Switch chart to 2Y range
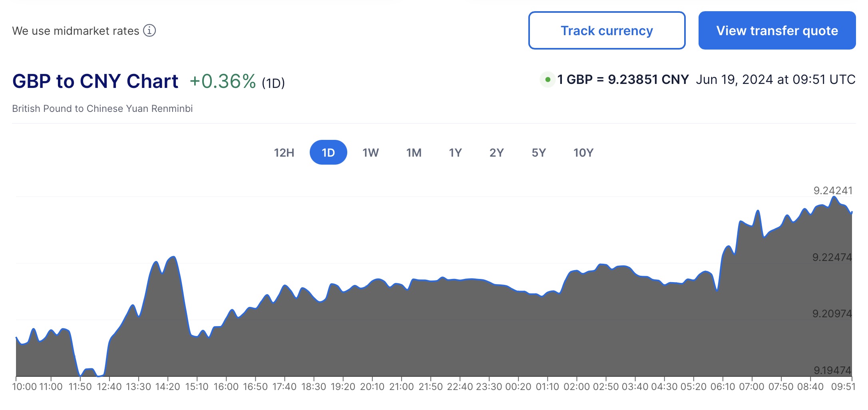 (x=496, y=153)
